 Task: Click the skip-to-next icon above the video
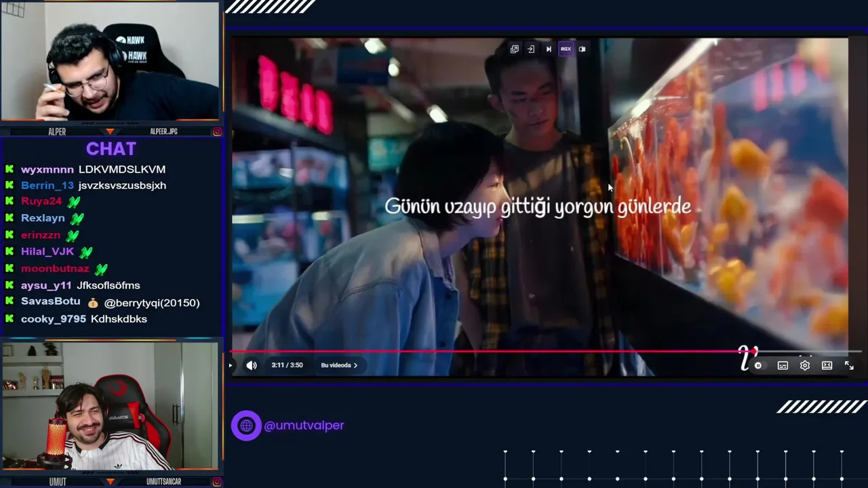[549, 49]
